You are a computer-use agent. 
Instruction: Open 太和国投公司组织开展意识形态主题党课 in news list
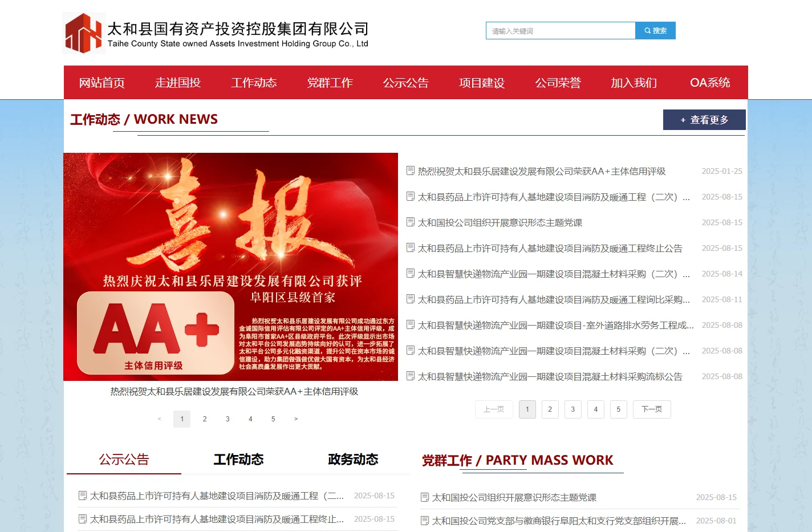[x=500, y=222]
